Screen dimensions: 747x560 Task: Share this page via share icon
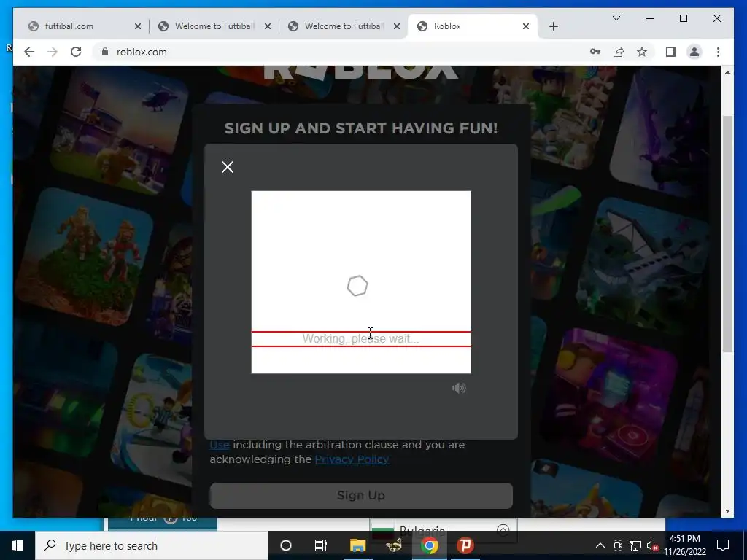619,52
